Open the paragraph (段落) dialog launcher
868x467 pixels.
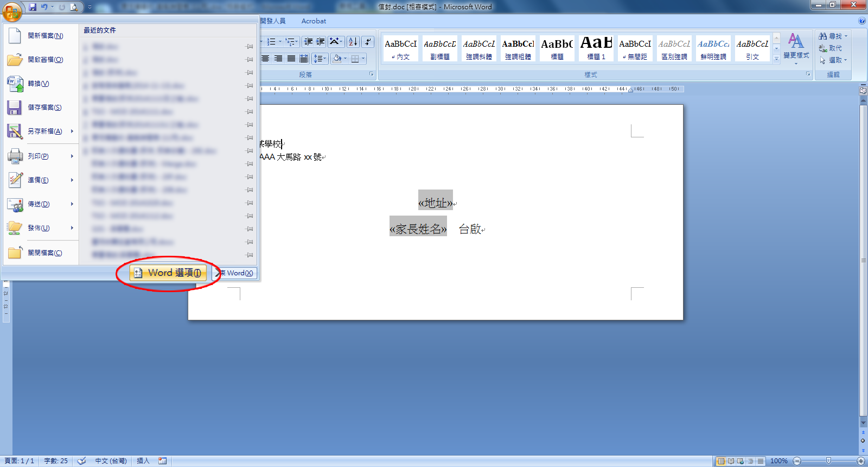[x=372, y=74]
